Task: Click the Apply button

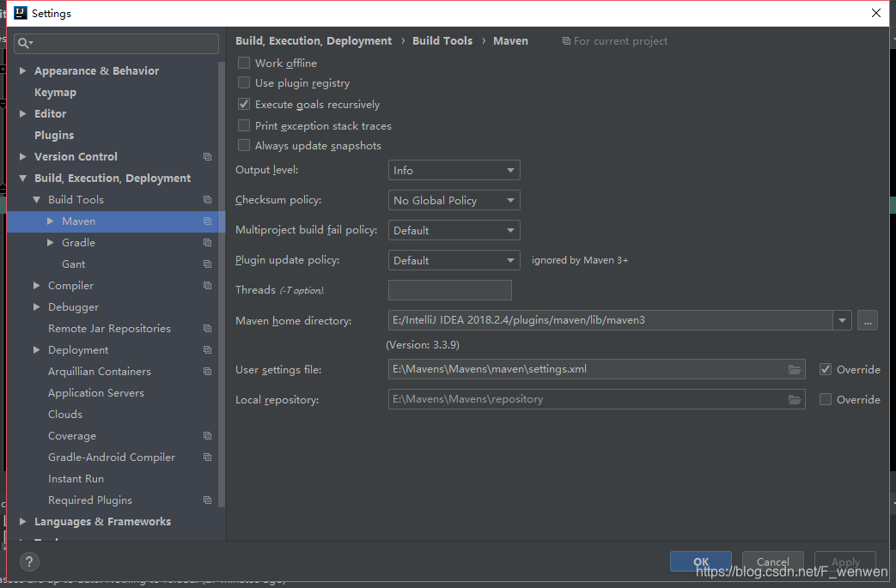Action: [x=845, y=561]
